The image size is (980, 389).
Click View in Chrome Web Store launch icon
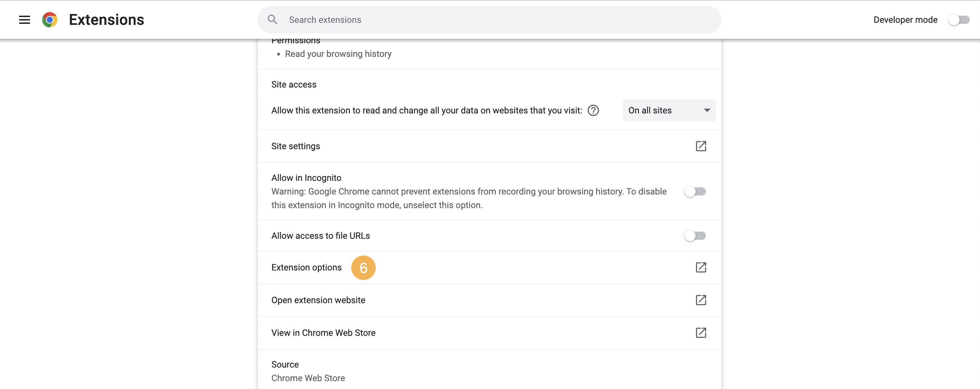(x=701, y=333)
